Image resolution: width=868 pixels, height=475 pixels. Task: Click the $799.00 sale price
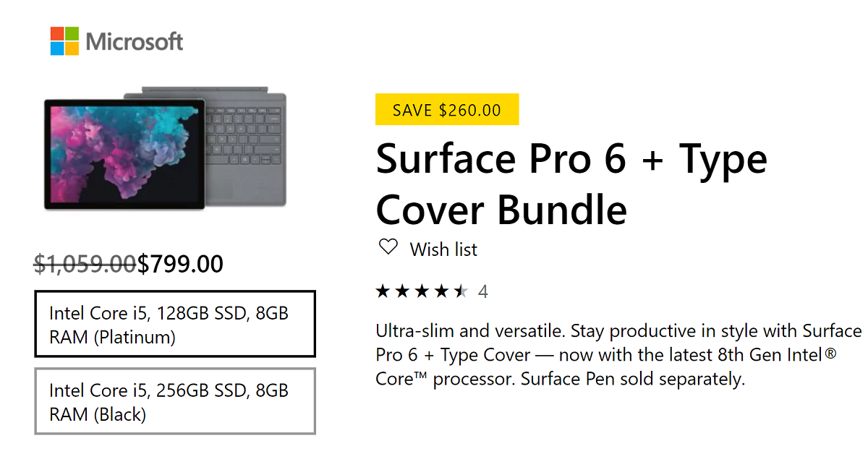[x=180, y=265]
